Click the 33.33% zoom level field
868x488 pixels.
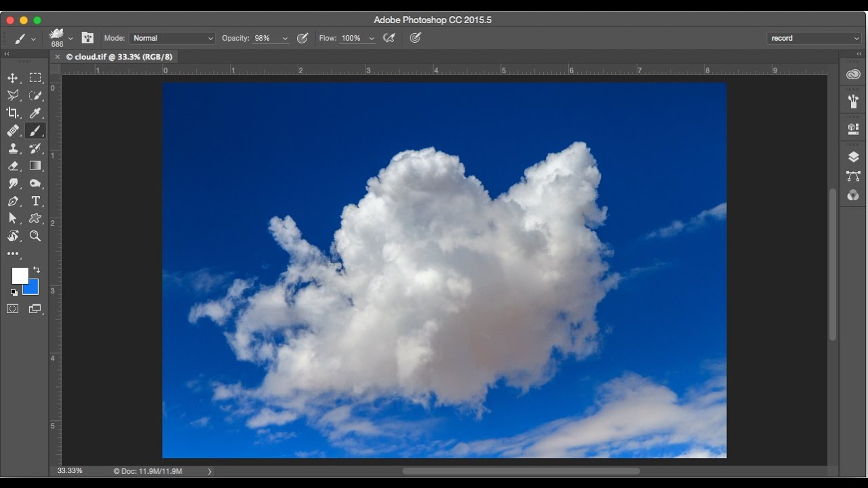[70, 470]
